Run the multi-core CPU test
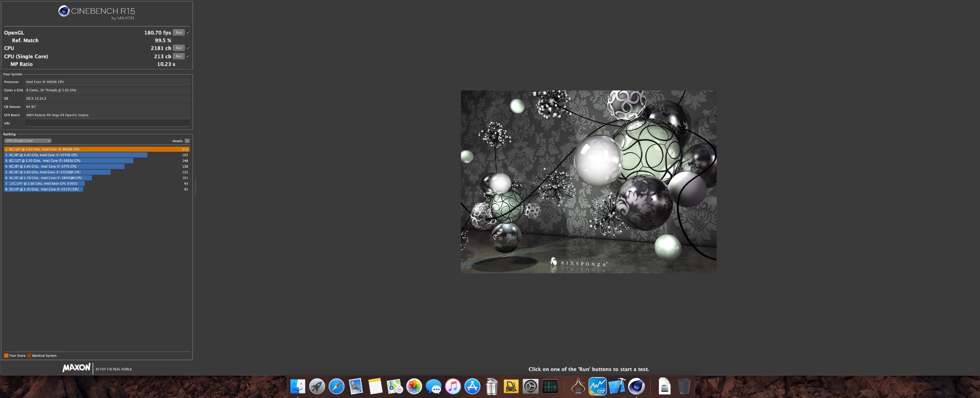 178,48
